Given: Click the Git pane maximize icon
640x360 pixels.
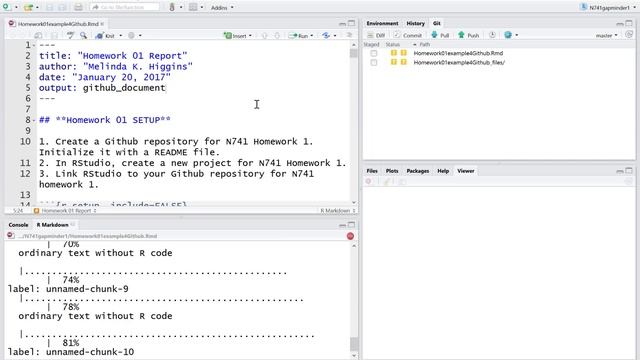Looking at the screenshot, I should pos(629,23).
